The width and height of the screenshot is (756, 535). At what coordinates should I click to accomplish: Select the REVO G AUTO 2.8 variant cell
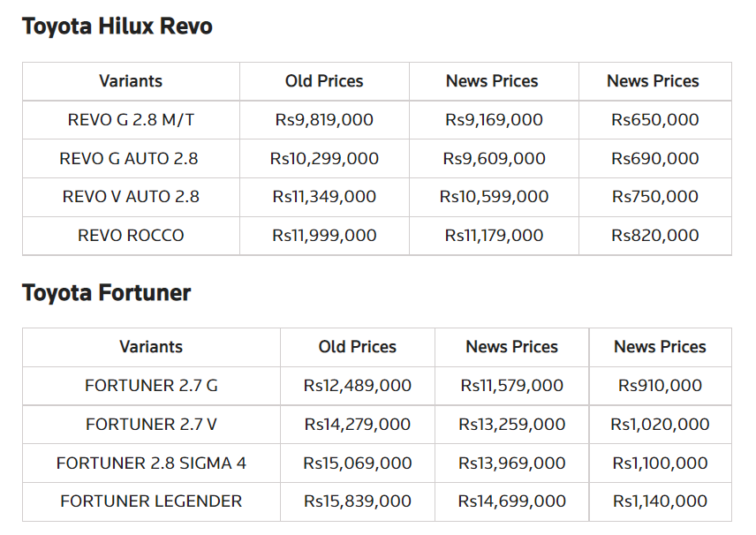pos(129,159)
